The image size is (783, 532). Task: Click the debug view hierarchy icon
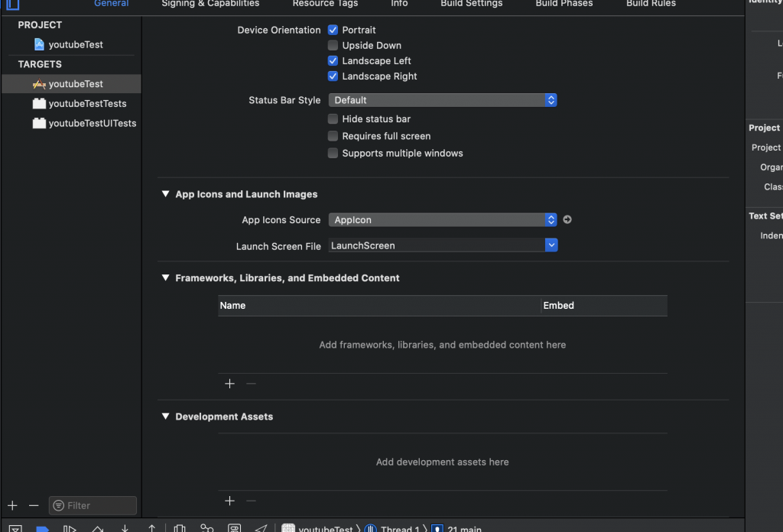[x=180, y=528]
